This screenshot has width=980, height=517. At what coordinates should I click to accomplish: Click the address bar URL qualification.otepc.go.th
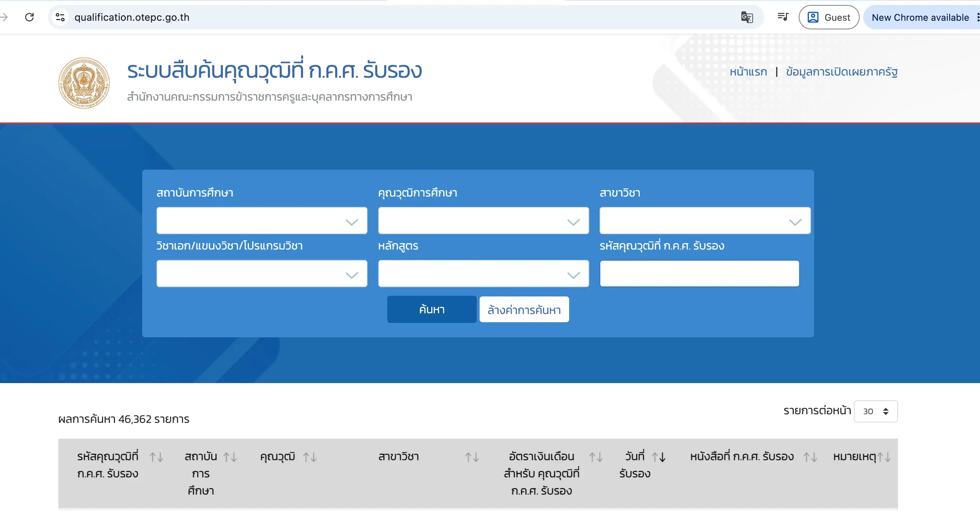click(131, 17)
